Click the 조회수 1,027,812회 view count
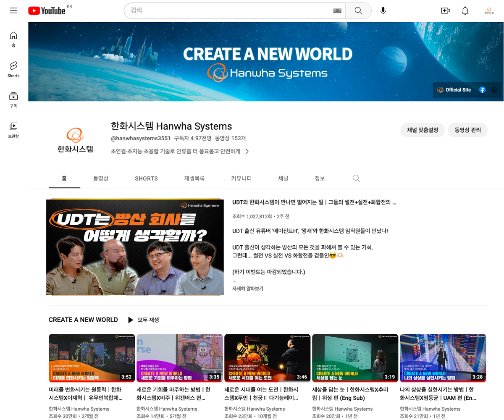 252,217
